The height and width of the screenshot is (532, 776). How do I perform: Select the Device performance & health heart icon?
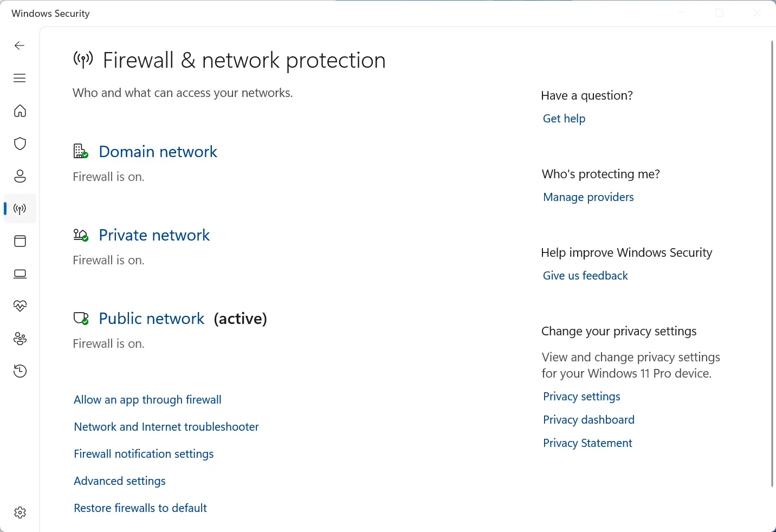20,306
